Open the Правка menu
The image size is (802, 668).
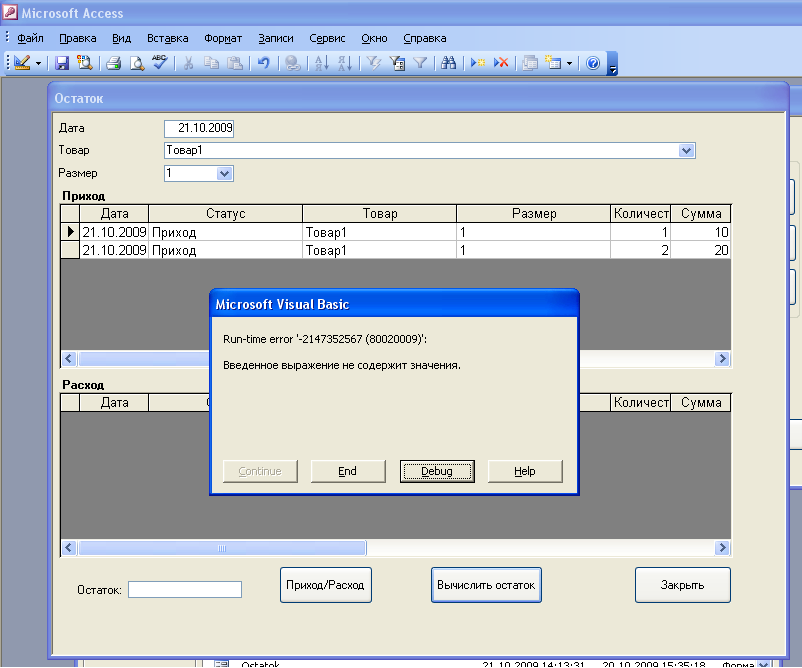tap(78, 38)
